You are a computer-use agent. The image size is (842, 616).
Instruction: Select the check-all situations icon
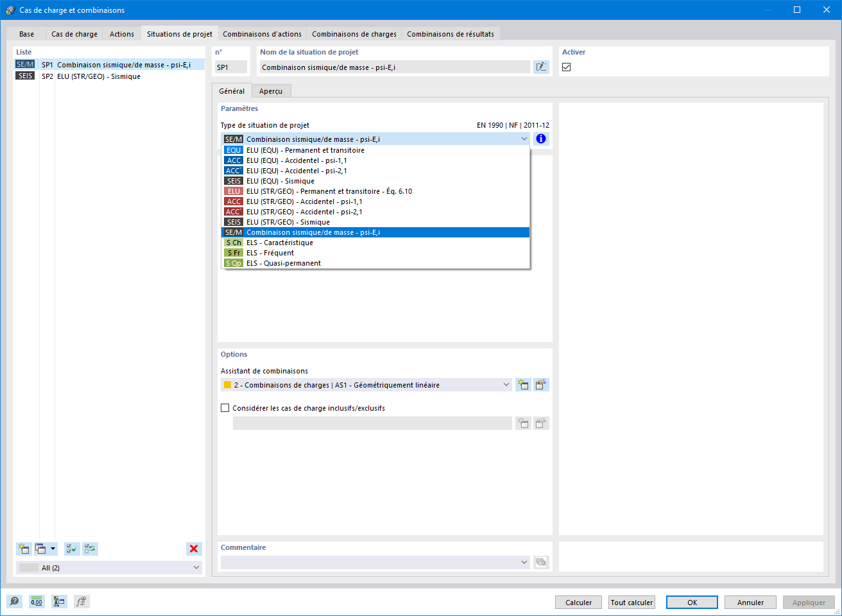pos(71,549)
